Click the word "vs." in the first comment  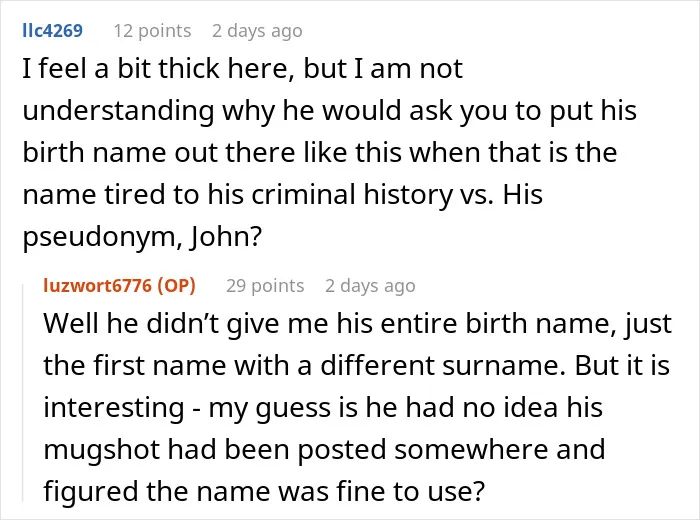click(x=477, y=195)
